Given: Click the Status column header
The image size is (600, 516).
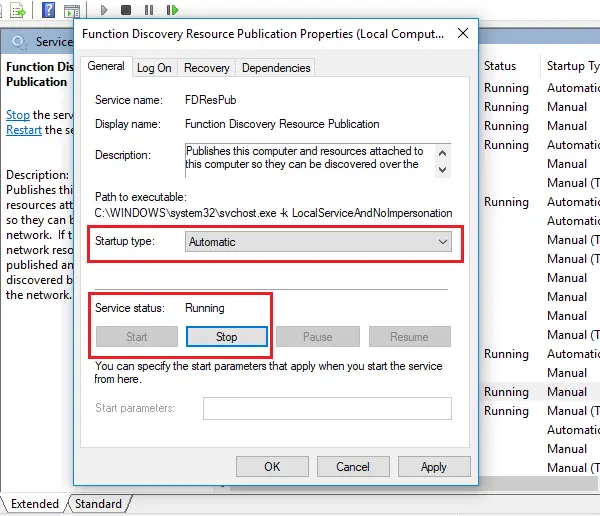Looking at the screenshot, I should tap(500, 66).
